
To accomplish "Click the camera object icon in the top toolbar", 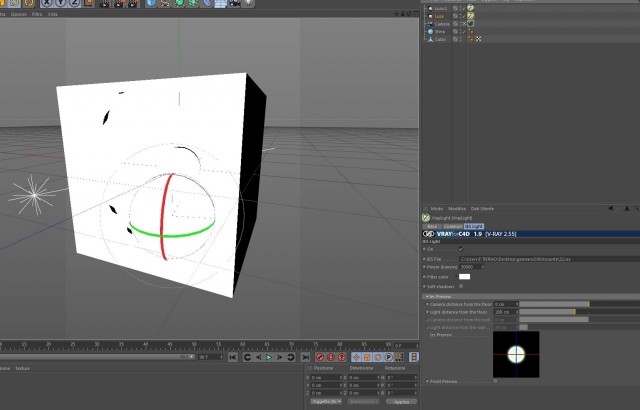I will [234, 3].
